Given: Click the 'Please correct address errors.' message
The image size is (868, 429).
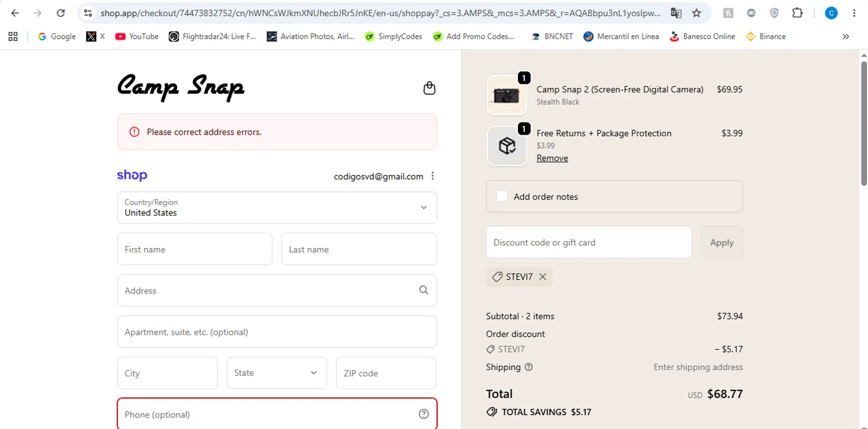Looking at the screenshot, I should [x=204, y=132].
